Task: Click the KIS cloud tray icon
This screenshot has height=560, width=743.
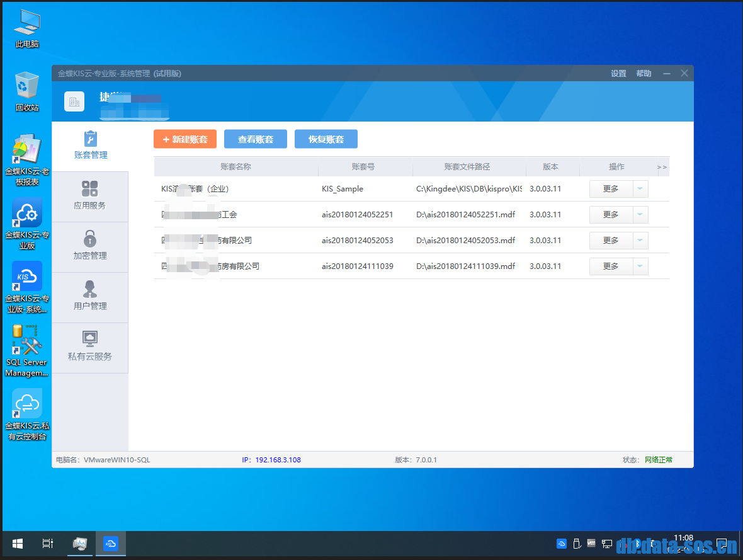Action: (x=562, y=544)
